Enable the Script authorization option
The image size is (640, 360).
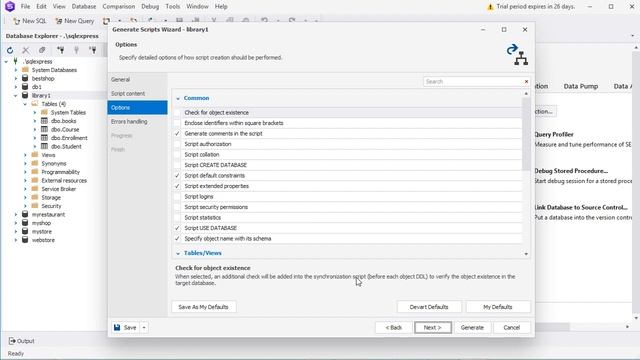(x=177, y=144)
